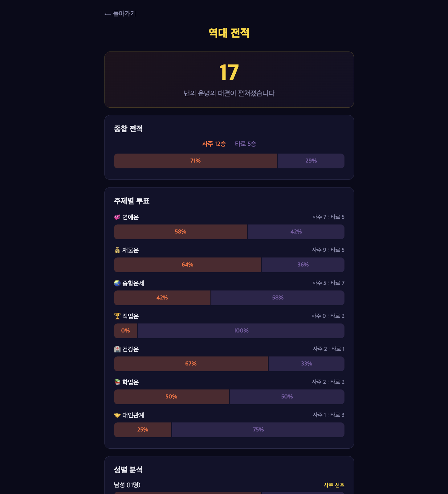Click the large 17 battle count
This screenshot has width=448, height=494.
point(229,73)
